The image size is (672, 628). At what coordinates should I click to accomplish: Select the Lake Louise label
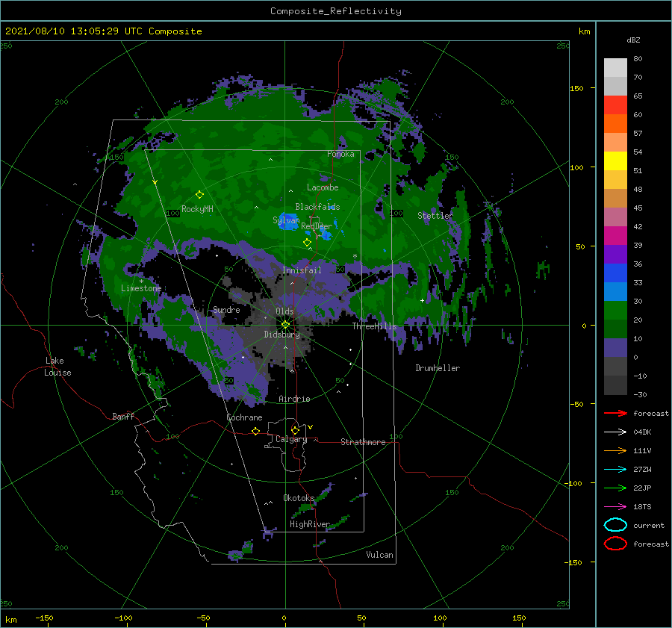[57, 367]
